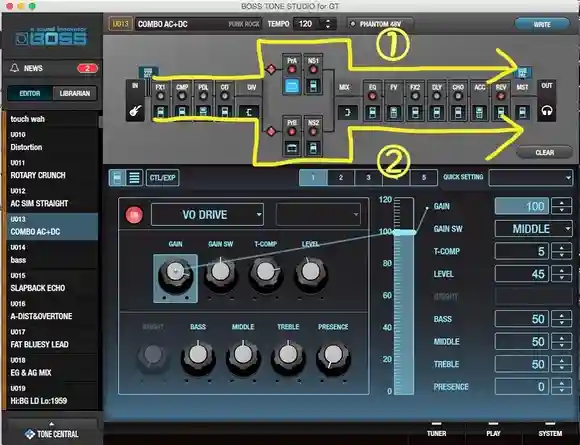Click the DIV divider block icon
This screenshot has width=580, height=445.
coord(249,112)
